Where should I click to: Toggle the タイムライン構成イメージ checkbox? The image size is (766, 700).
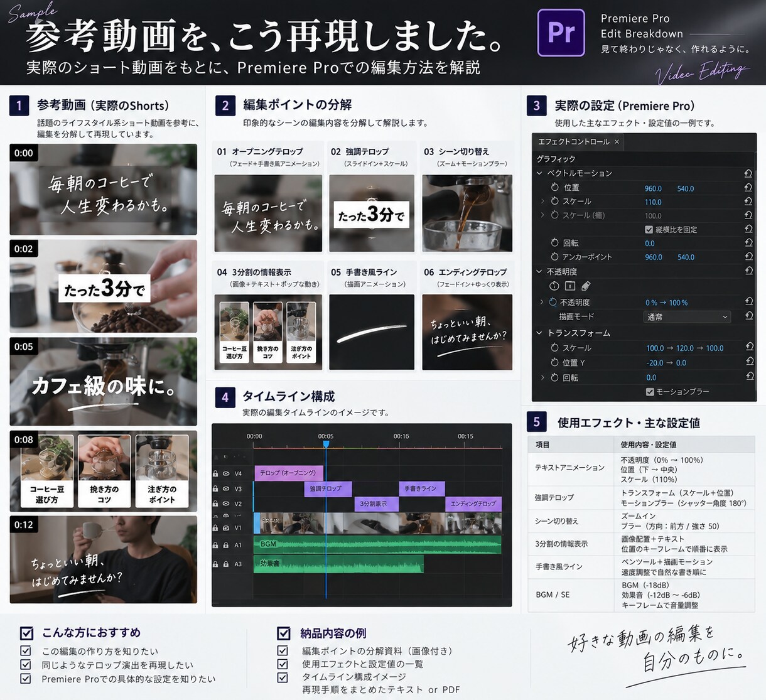pyautogui.click(x=283, y=677)
